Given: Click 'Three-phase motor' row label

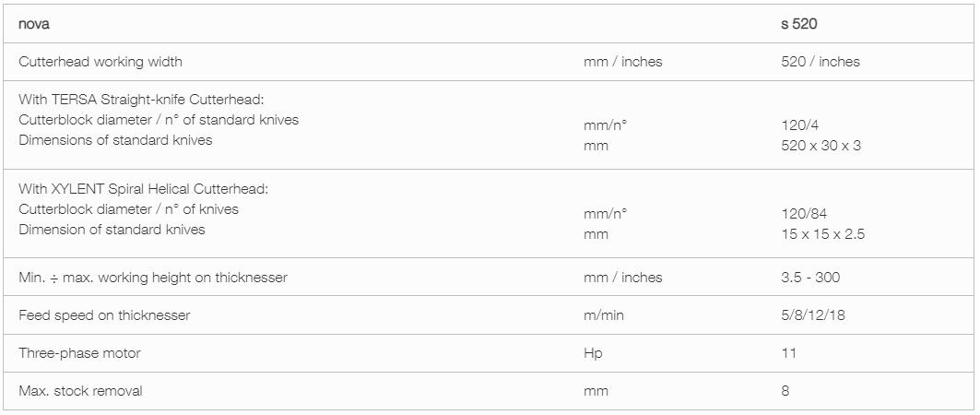Looking at the screenshot, I should pos(79,354).
